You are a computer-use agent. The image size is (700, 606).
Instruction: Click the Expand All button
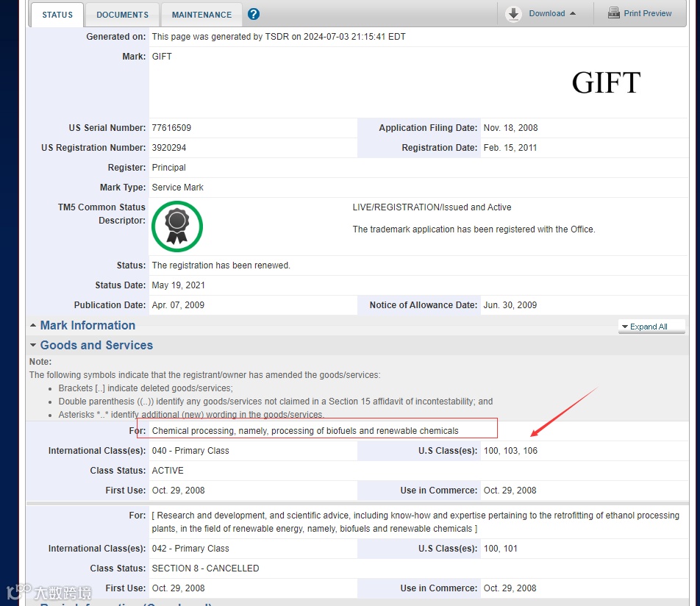(651, 327)
